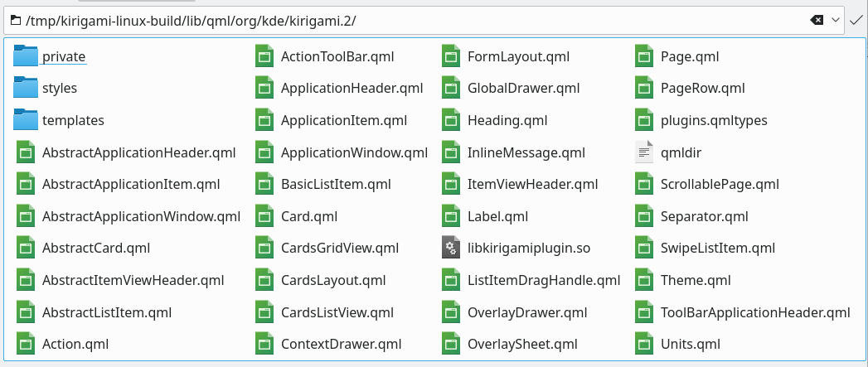Select ToolBarApplicationHeader.qml file name

point(755,312)
